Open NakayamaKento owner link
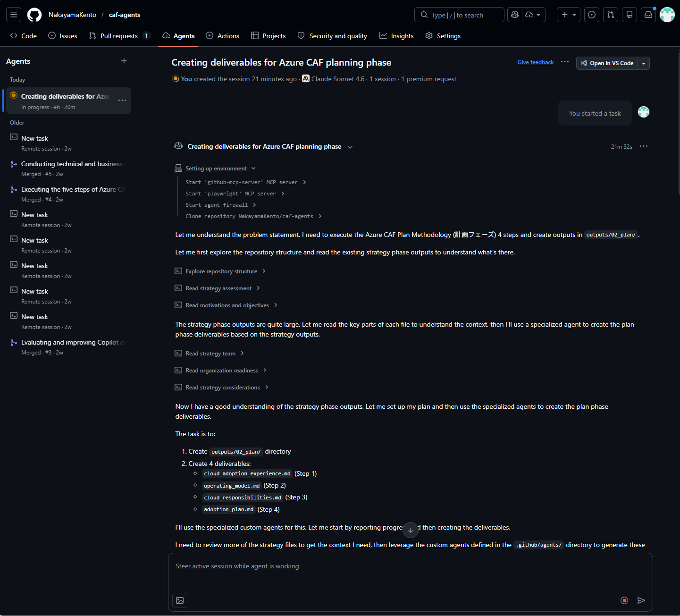The width and height of the screenshot is (680, 616). [72, 15]
